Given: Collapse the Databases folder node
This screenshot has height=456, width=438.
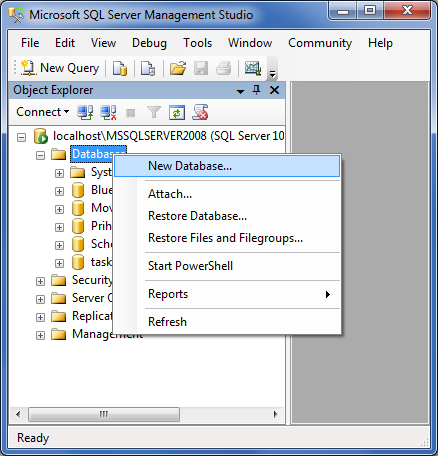Looking at the screenshot, I should pos(40,155).
